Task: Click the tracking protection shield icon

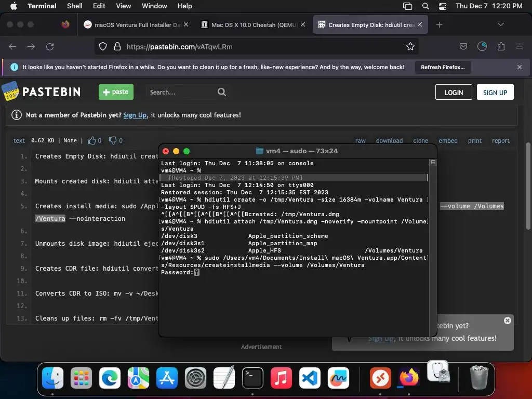Action: coord(103,46)
